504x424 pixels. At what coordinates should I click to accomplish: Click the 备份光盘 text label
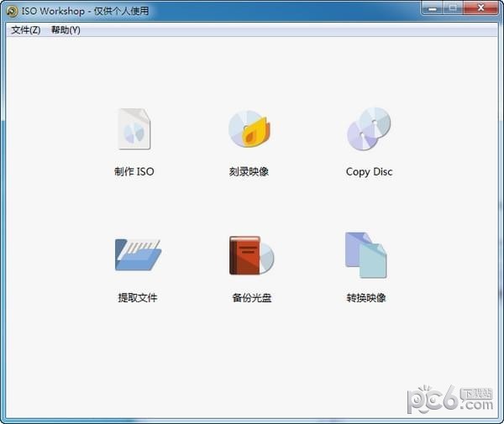coord(252,298)
